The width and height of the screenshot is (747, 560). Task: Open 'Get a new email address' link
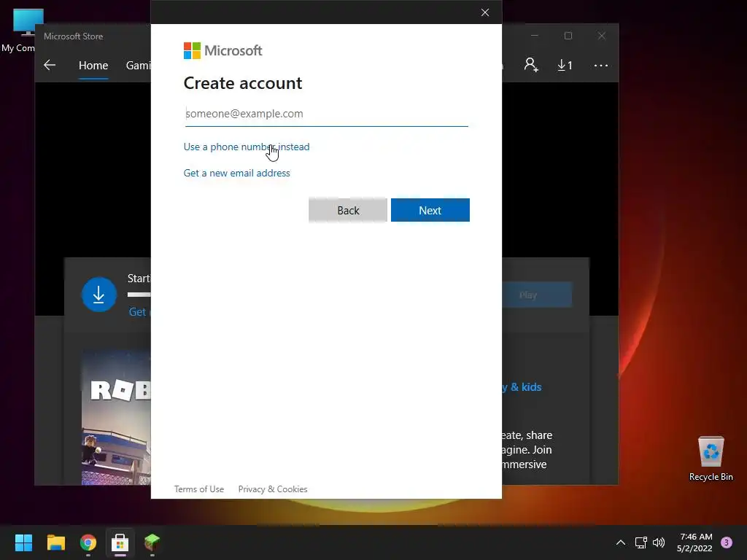(237, 173)
